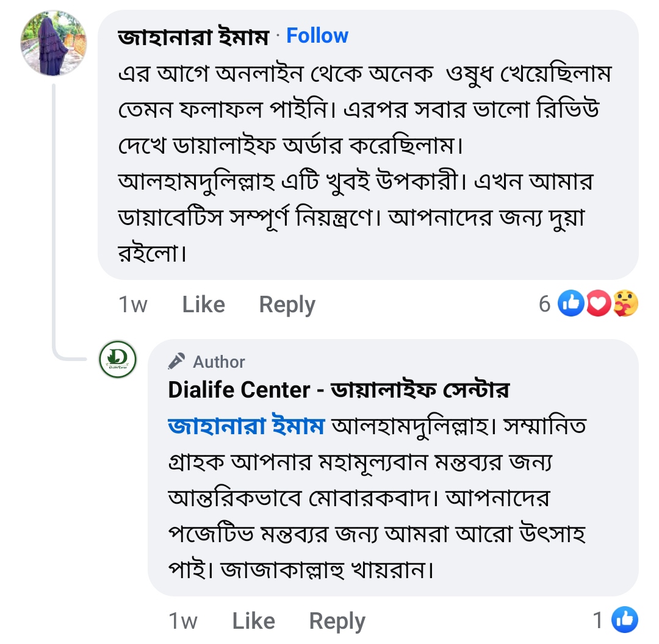Click the Author pen icon

point(177,362)
